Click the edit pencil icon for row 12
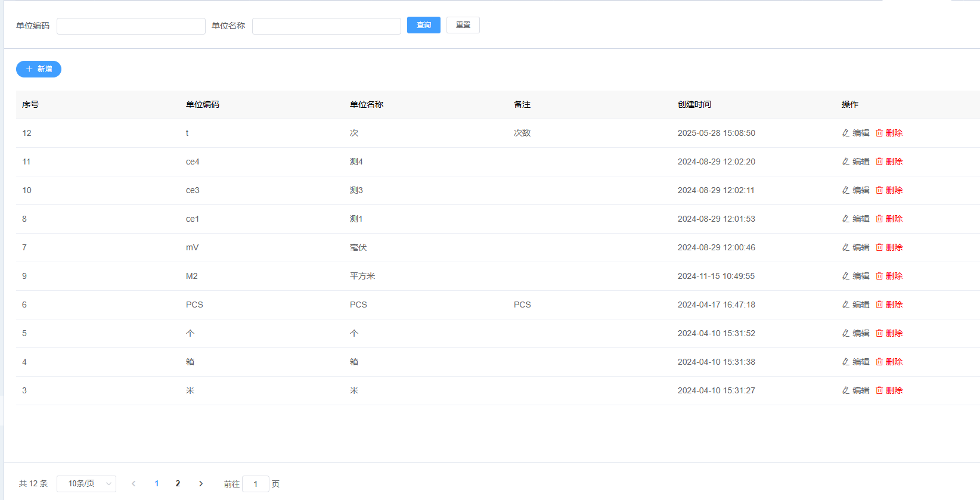Viewport: 980px width, 500px height. click(845, 133)
